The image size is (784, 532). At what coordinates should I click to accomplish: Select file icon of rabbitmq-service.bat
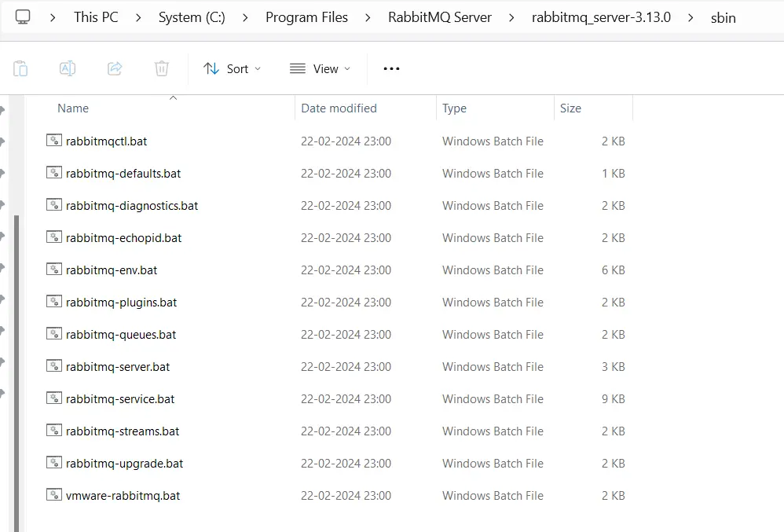coord(54,398)
